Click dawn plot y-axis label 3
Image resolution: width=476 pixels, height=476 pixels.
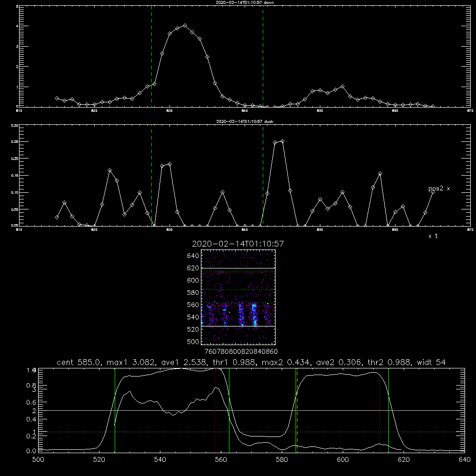tap(17, 47)
